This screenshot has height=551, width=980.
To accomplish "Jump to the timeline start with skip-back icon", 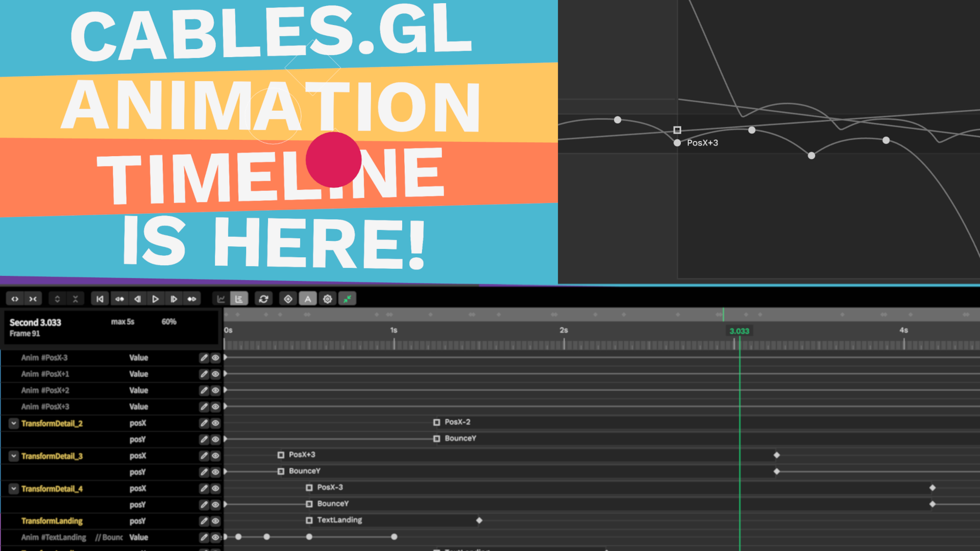I will pos(100,299).
